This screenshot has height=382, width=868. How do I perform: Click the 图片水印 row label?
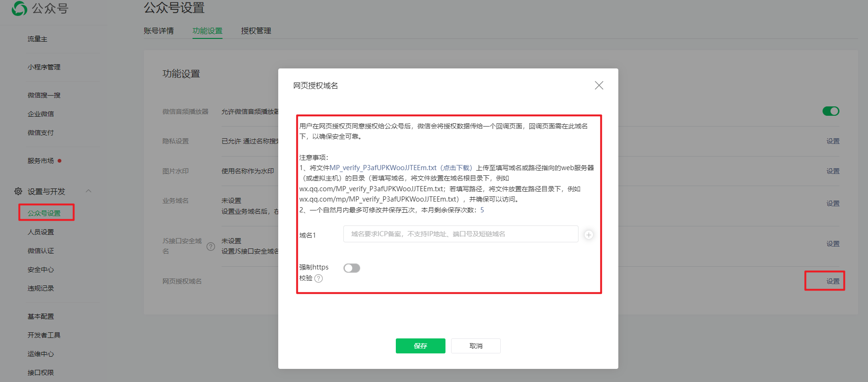point(176,171)
